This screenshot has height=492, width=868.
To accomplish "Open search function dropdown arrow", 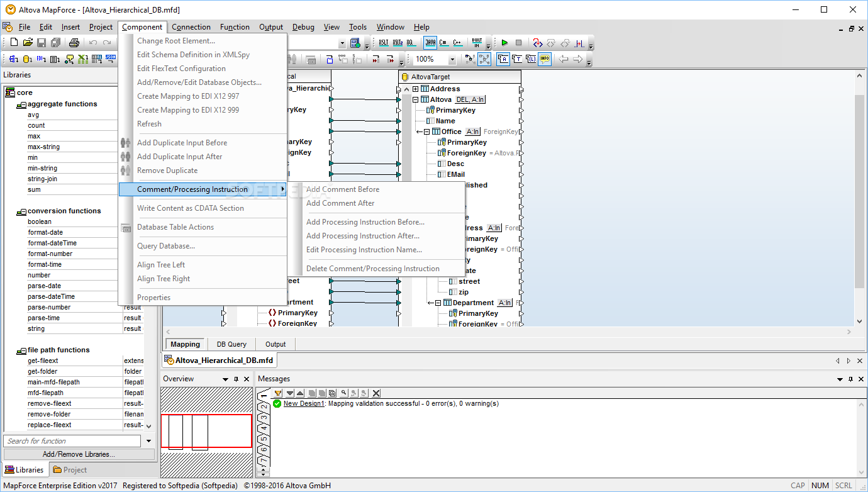I will pos(149,441).
